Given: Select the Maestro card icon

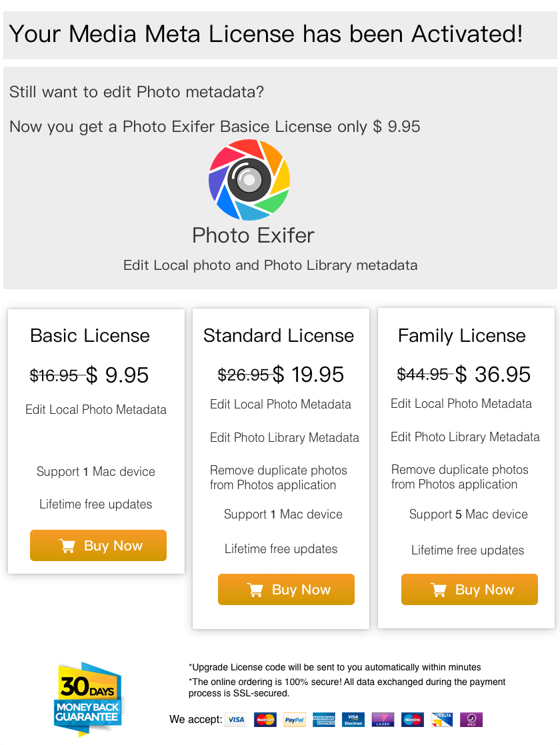Looking at the screenshot, I should pos(412,719).
